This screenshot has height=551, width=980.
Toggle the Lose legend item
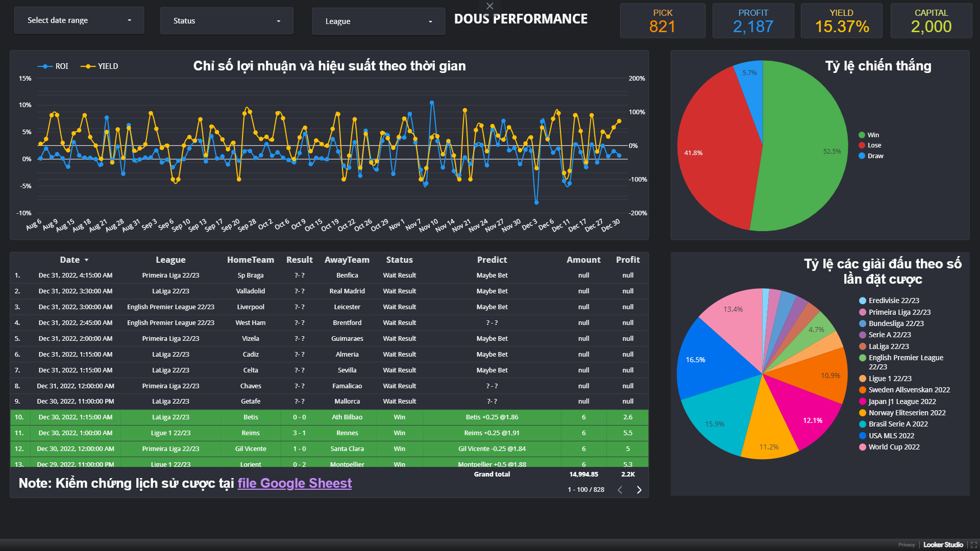pyautogui.click(x=870, y=145)
